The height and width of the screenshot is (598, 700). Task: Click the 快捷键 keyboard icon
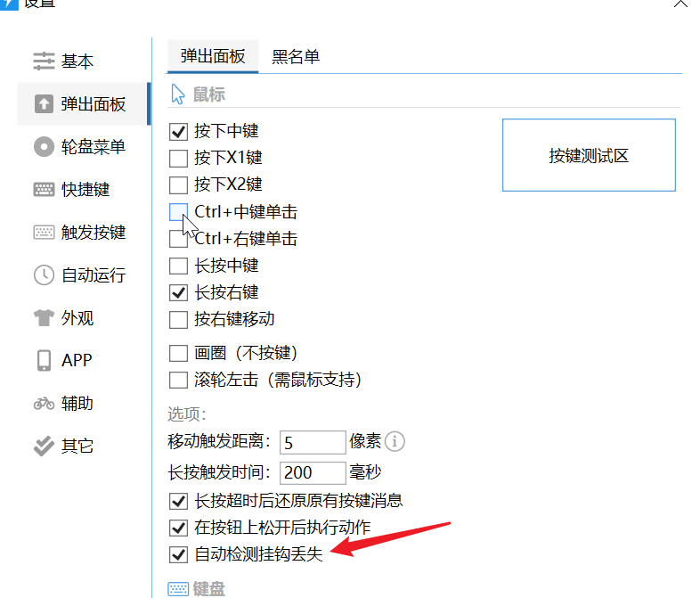[44, 189]
